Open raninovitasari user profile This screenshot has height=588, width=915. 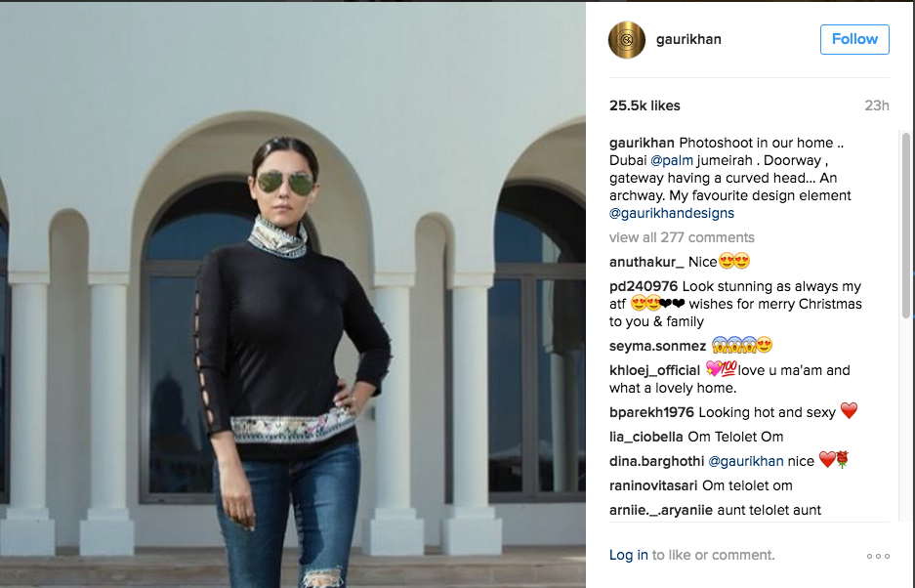point(653,485)
